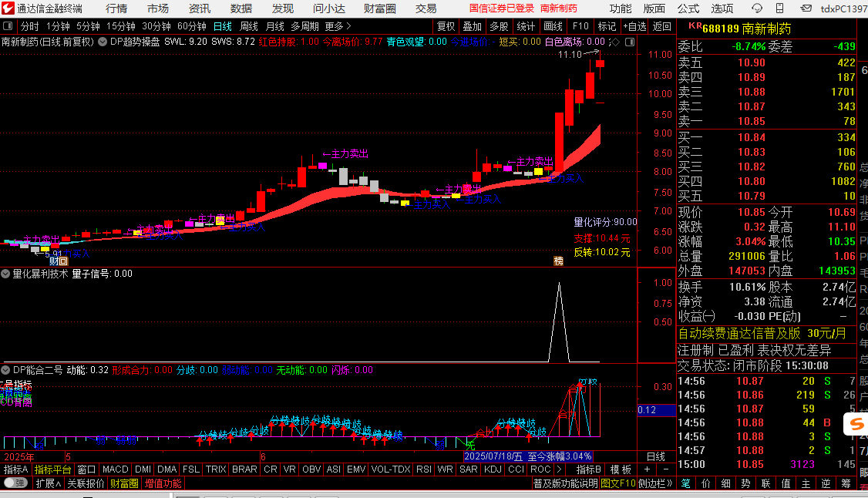Toggle 标记 mark on stock
This screenshot has width=868, height=498.
[x=607, y=26]
